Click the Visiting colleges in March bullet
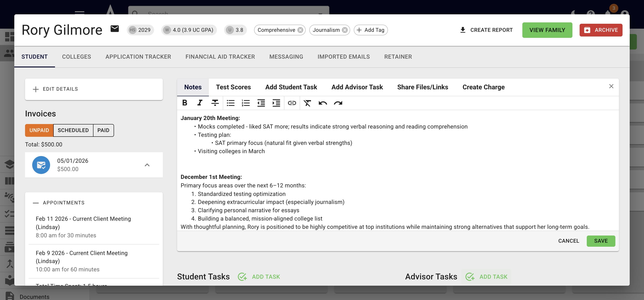Viewport: 644px width, 300px height. [x=231, y=151]
